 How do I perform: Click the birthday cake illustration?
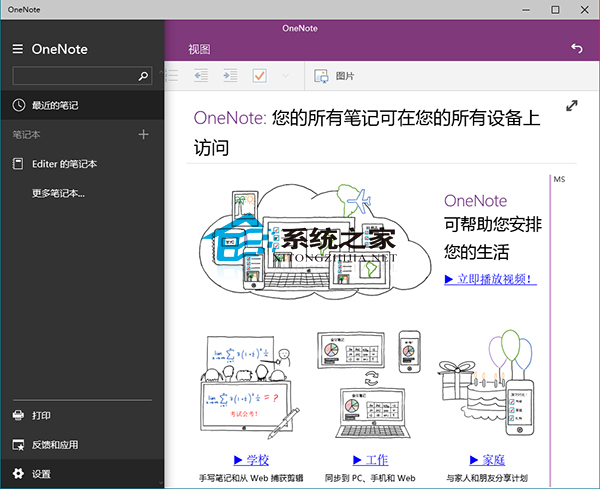point(486,382)
